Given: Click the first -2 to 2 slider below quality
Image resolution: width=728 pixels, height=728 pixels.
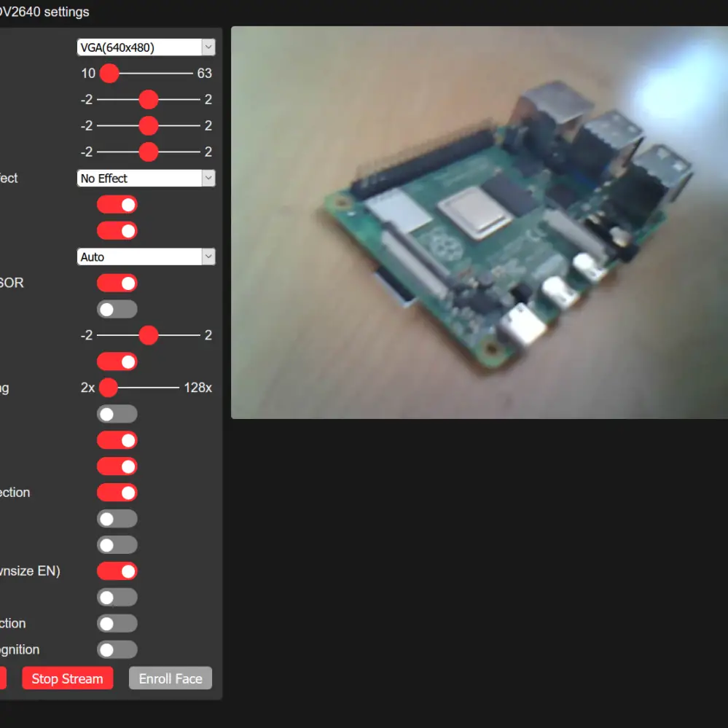Looking at the screenshot, I should (x=149, y=99).
